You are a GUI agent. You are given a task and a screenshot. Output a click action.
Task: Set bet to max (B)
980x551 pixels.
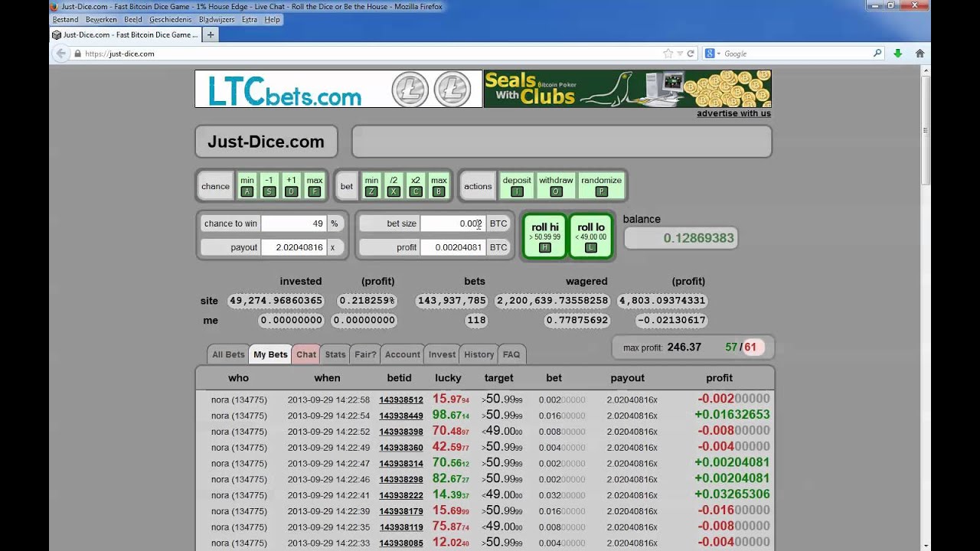(x=439, y=185)
